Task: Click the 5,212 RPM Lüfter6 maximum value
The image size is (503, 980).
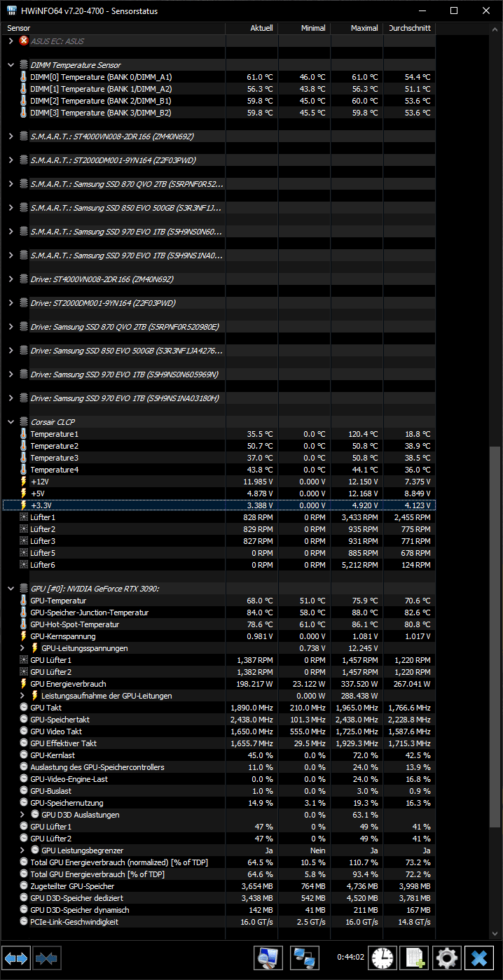Action: tap(361, 565)
